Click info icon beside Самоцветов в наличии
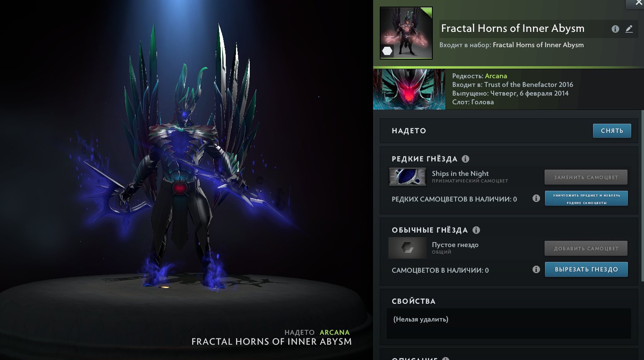 click(x=536, y=269)
